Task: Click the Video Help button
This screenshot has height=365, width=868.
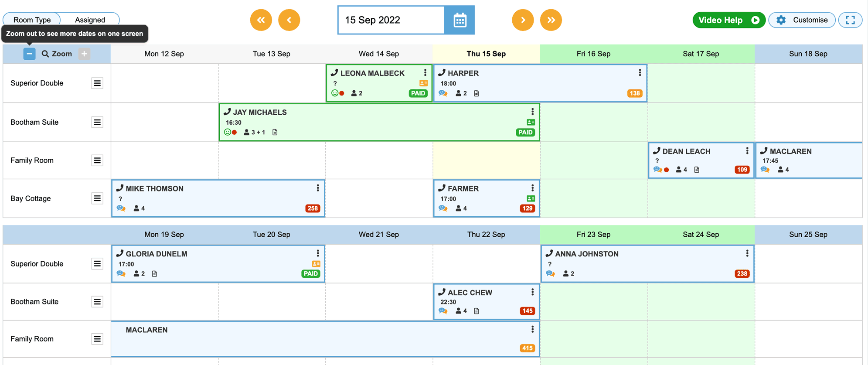Action: tap(728, 20)
